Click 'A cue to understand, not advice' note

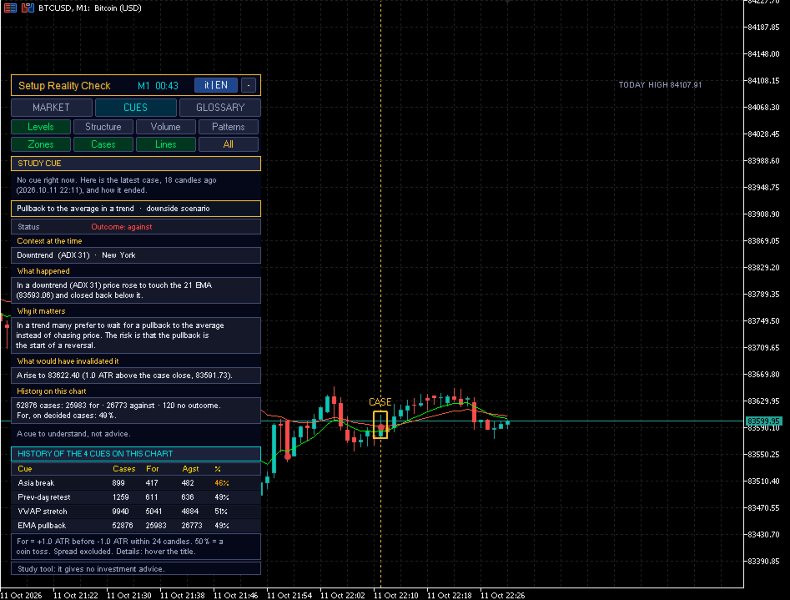(73, 434)
